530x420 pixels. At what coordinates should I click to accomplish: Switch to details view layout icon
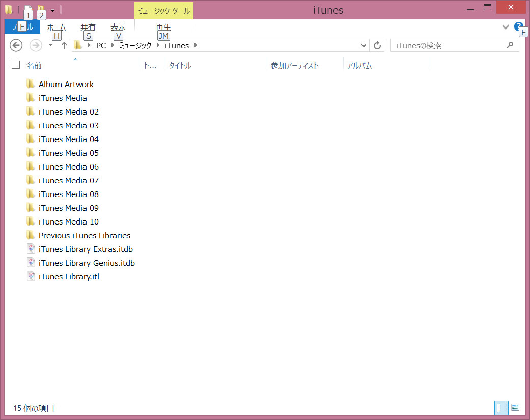[501, 408]
